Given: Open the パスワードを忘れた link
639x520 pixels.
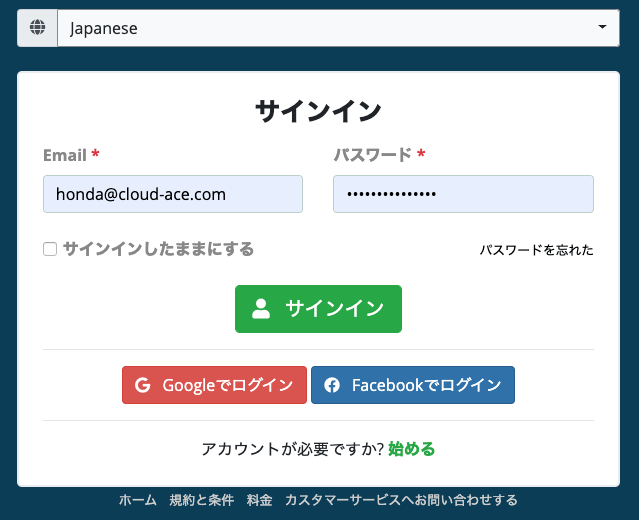Looking at the screenshot, I should pos(536,250).
